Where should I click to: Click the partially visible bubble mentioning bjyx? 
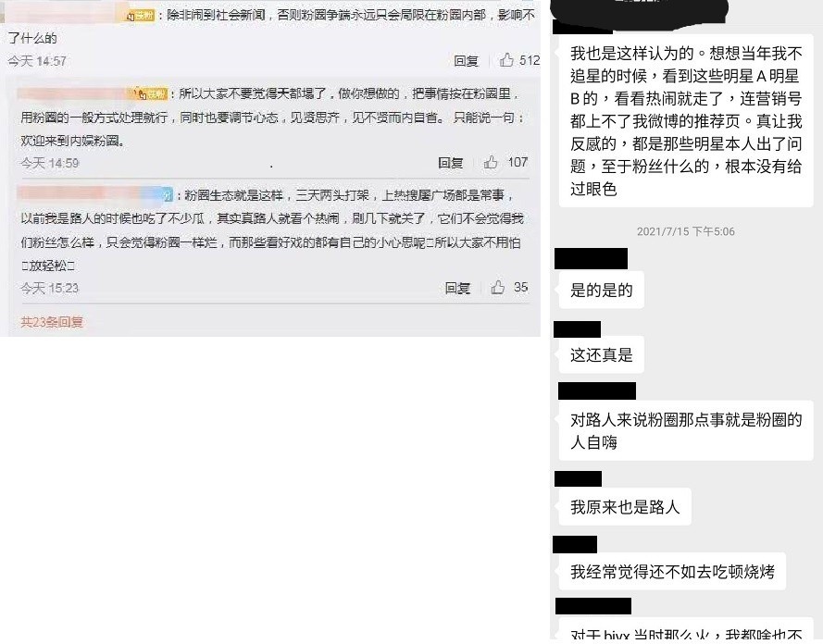(x=686, y=631)
